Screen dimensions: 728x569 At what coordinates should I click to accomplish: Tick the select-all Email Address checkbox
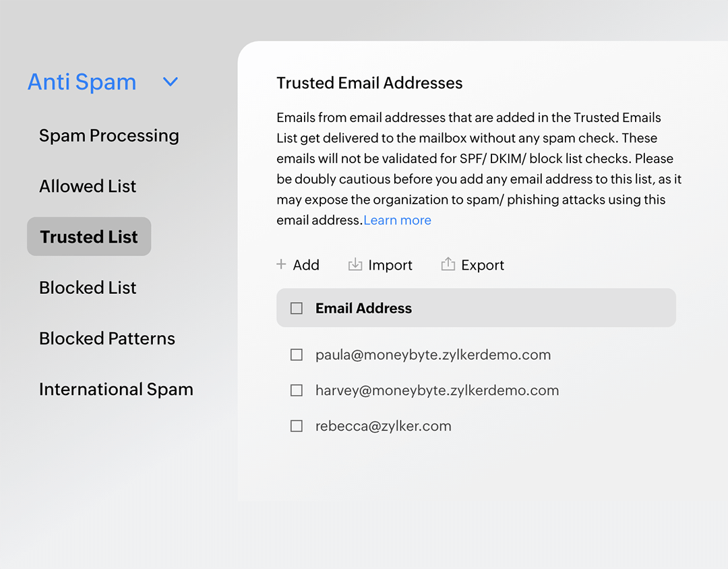297,308
